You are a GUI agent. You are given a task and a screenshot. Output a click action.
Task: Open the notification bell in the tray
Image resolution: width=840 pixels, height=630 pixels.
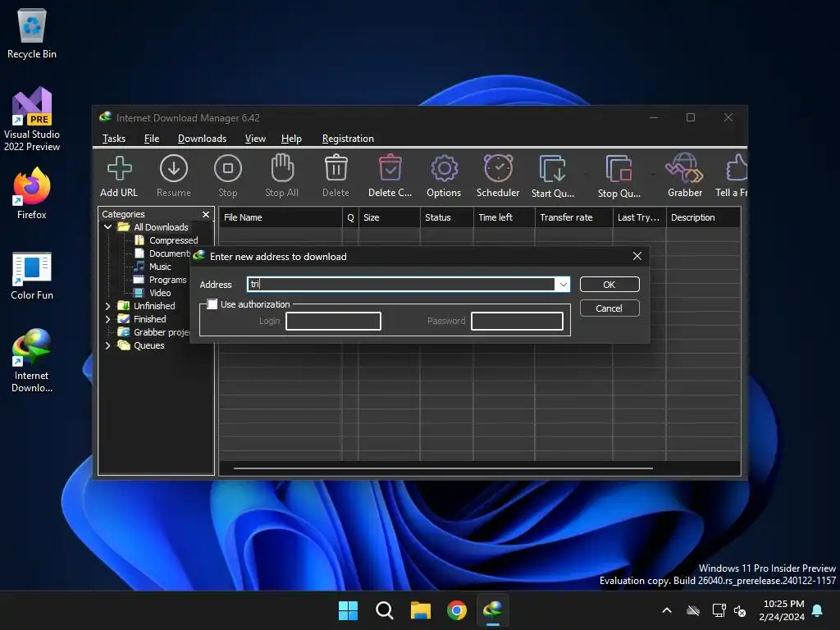[818, 610]
